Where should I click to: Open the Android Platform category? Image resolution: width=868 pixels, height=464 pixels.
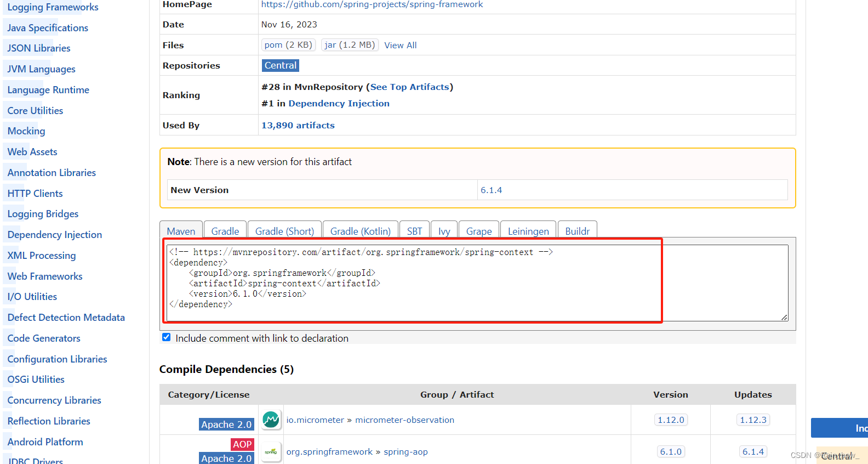click(45, 442)
